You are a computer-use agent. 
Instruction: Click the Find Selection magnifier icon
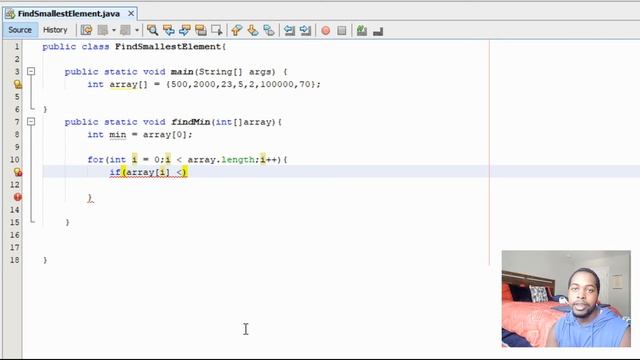tap(152, 30)
